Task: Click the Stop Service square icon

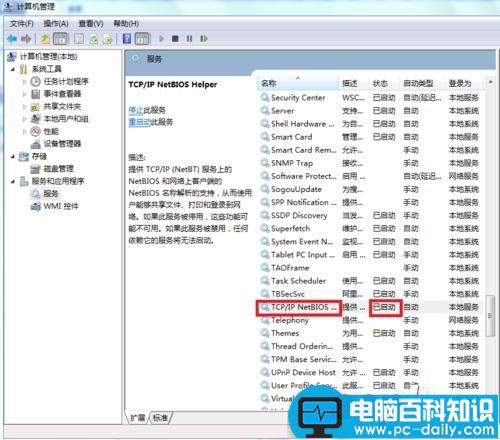Action: 175,39
